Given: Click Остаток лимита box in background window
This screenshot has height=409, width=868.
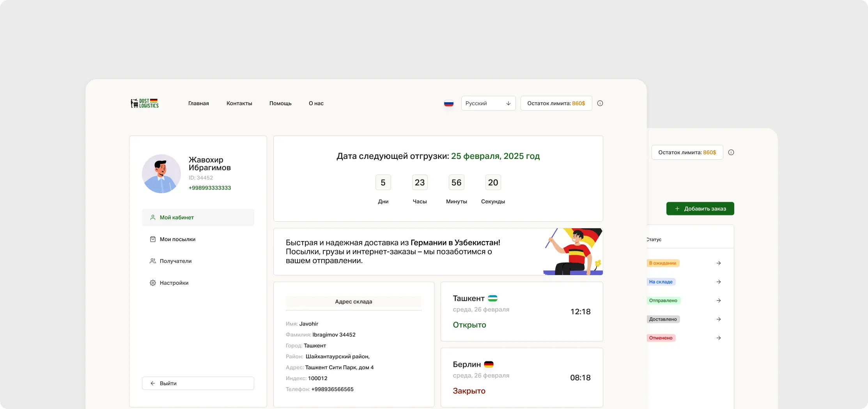Looking at the screenshot, I should pos(687,152).
